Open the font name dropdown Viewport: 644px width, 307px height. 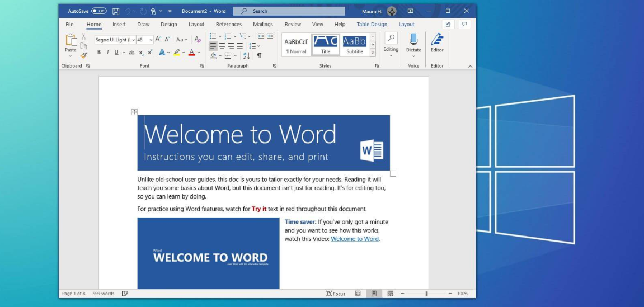point(133,40)
